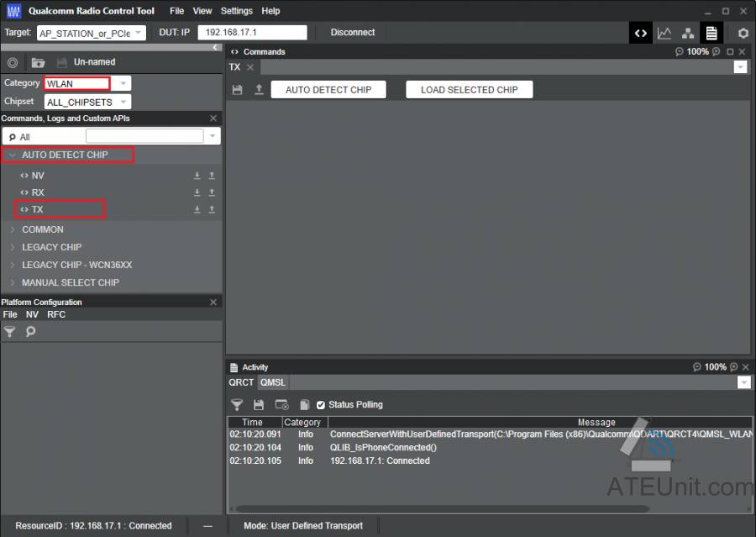Click the DUT IP address field
This screenshot has width=756, height=537.
coord(252,32)
